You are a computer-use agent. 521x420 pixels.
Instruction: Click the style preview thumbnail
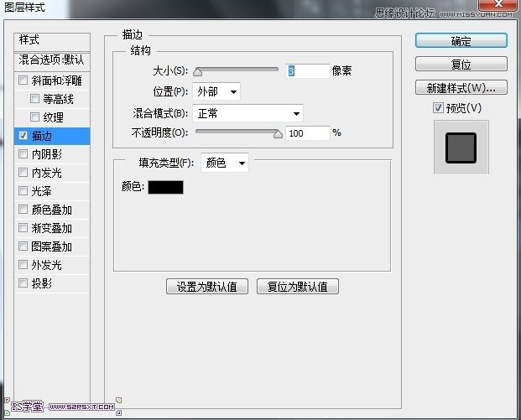461,148
